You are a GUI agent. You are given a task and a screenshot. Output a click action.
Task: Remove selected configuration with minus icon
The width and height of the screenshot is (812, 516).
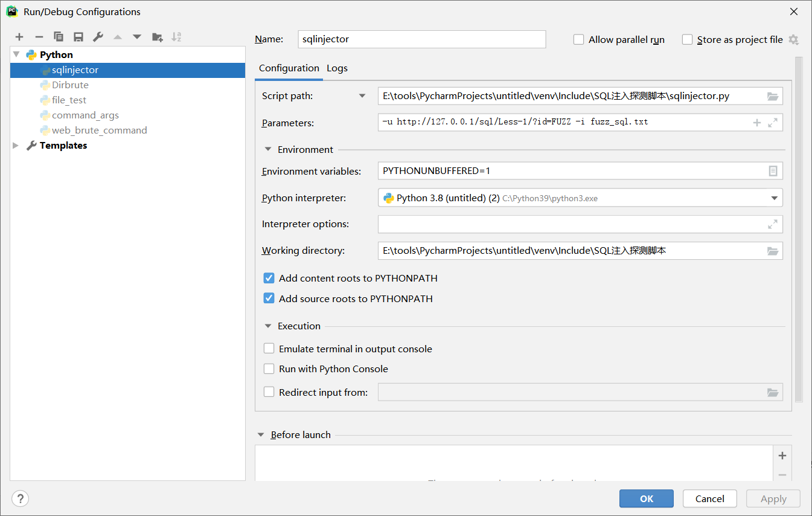[x=39, y=37]
